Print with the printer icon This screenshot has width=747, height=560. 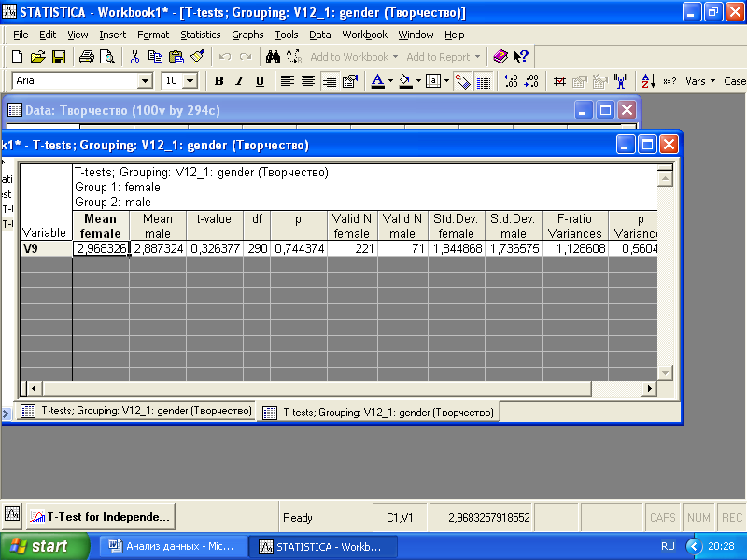pos(87,57)
